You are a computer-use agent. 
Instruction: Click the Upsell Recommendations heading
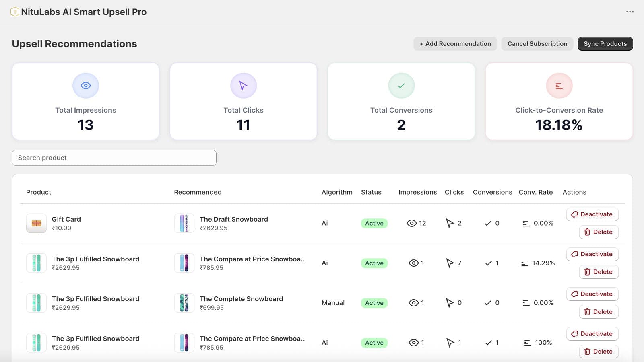[x=74, y=44]
